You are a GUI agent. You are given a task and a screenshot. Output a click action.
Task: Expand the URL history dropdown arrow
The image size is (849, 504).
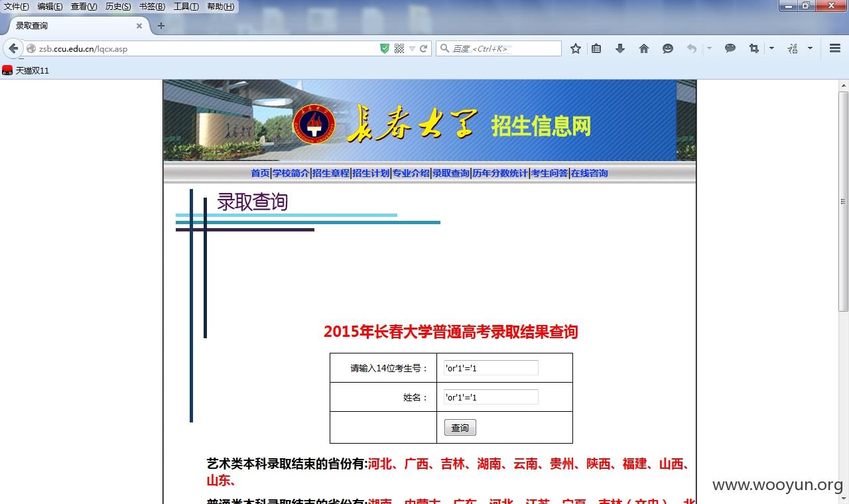coord(412,48)
